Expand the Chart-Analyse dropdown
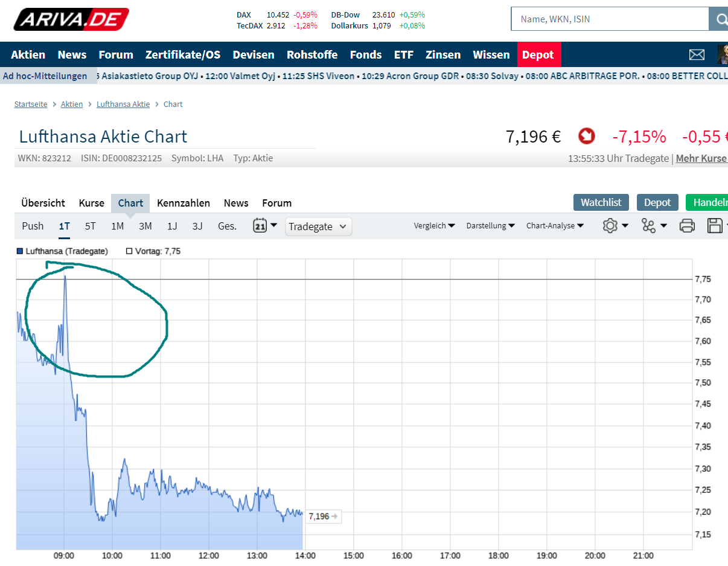 (555, 226)
